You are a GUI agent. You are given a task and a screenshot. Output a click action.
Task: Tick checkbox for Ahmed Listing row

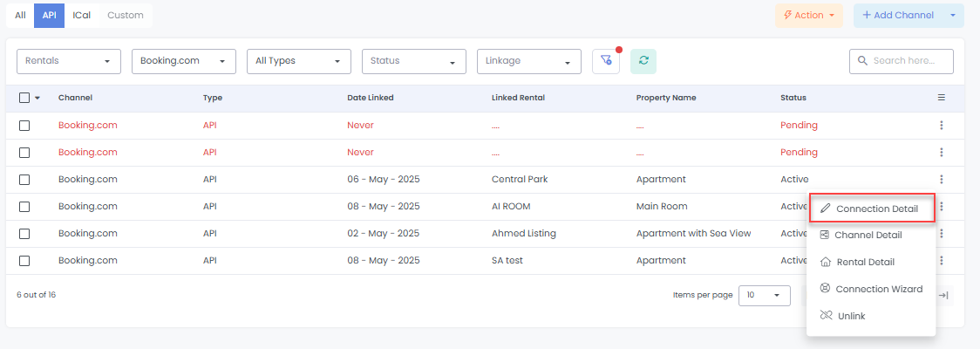[x=24, y=233]
